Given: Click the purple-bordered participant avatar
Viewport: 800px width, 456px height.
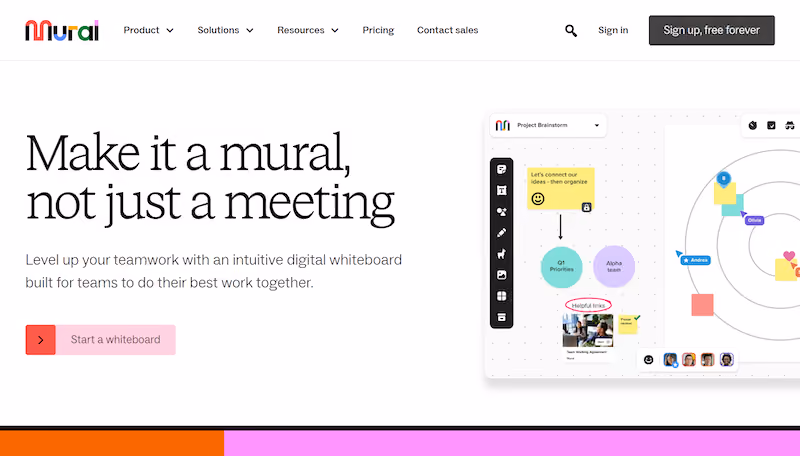Looking at the screenshot, I should click(x=727, y=360).
